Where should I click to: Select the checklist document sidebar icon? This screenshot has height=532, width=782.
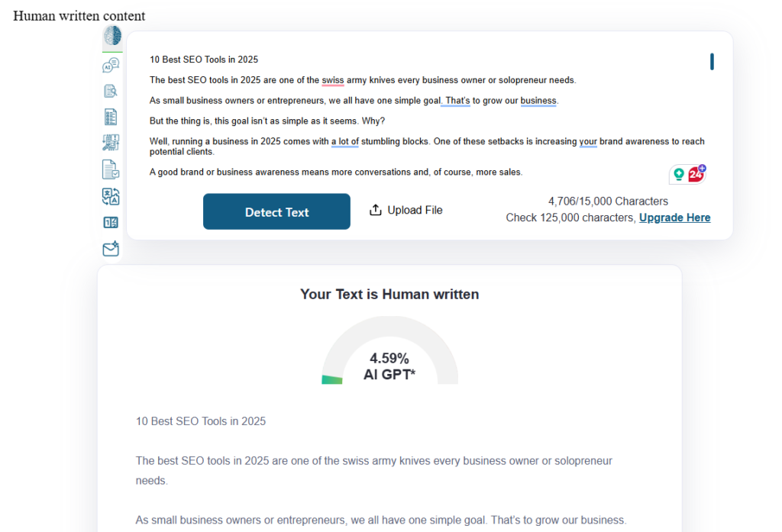(111, 117)
